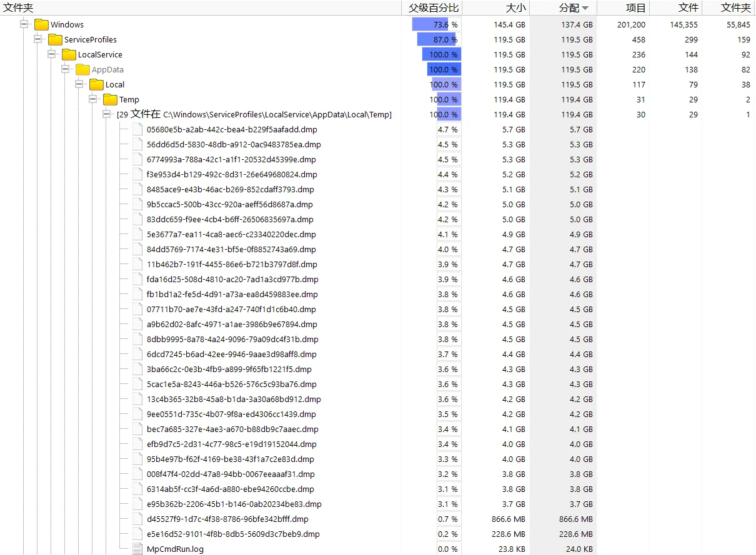Screen dimensions: 756x555
Task: Click file icon of 07711b70-ae7e dmp file
Action: [137, 309]
